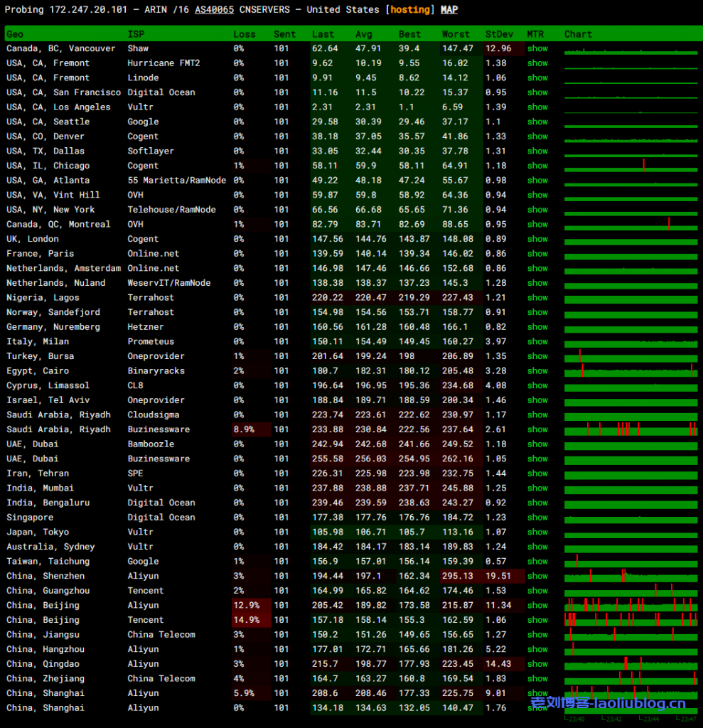
Task: Click the MAP link at the top
Action: (x=449, y=10)
